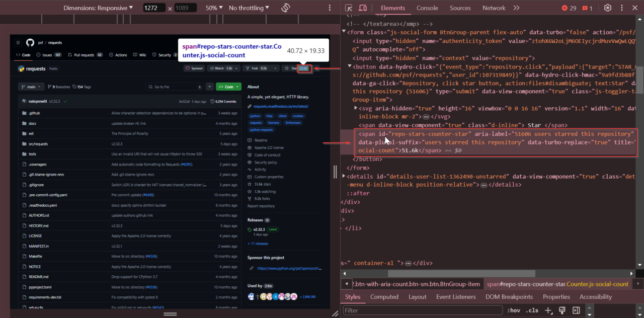
Task: Click the styles Filter input
Action: (x=423, y=310)
